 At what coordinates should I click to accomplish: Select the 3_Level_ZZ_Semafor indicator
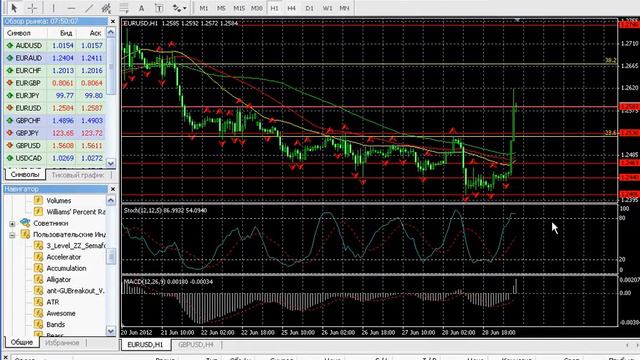[76, 246]
